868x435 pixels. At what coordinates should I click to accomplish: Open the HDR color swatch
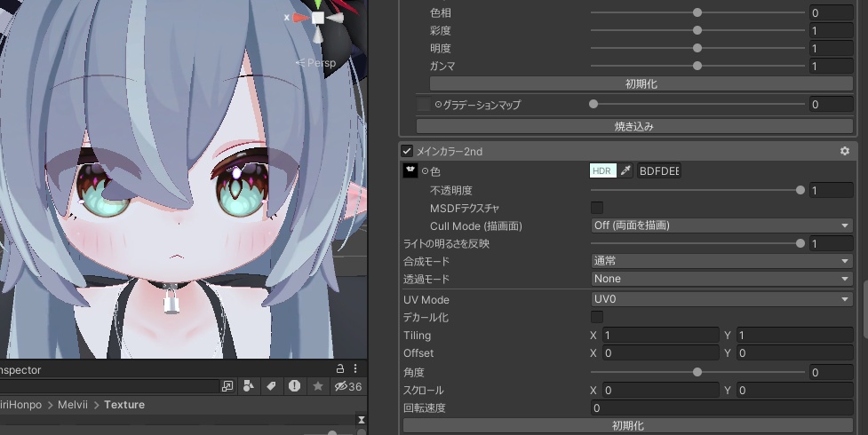(x=603, y=170)
